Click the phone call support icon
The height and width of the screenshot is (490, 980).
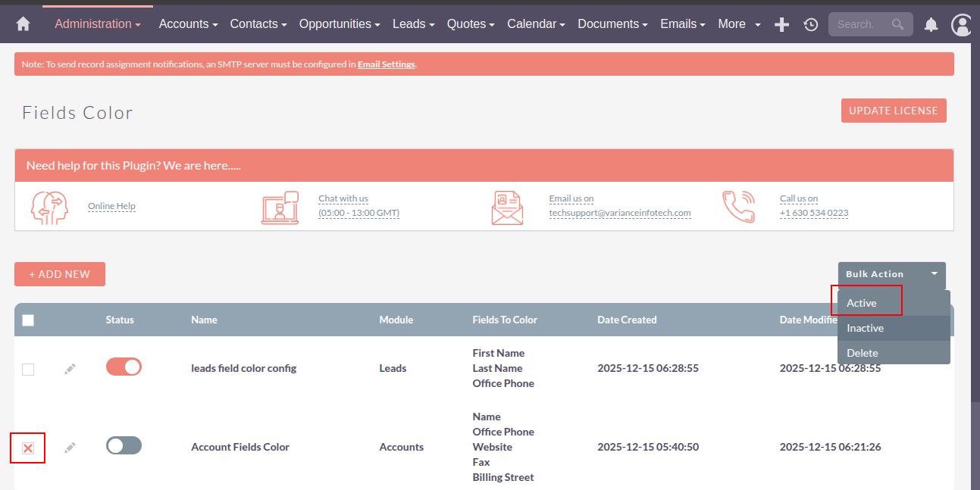coord(738,206)
